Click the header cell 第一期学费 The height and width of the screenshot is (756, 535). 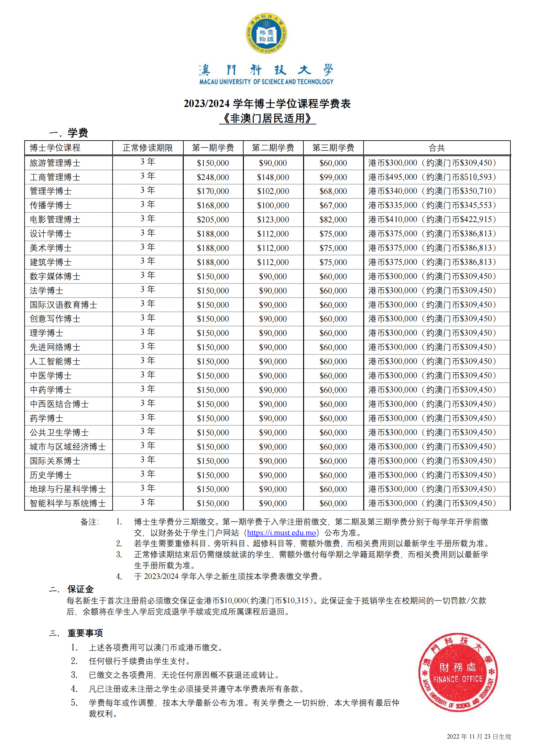click(x=213, y=148)
